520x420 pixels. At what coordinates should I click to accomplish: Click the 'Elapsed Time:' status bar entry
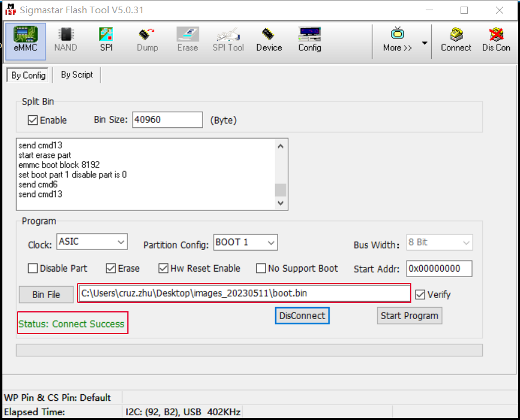click(34, 412)
